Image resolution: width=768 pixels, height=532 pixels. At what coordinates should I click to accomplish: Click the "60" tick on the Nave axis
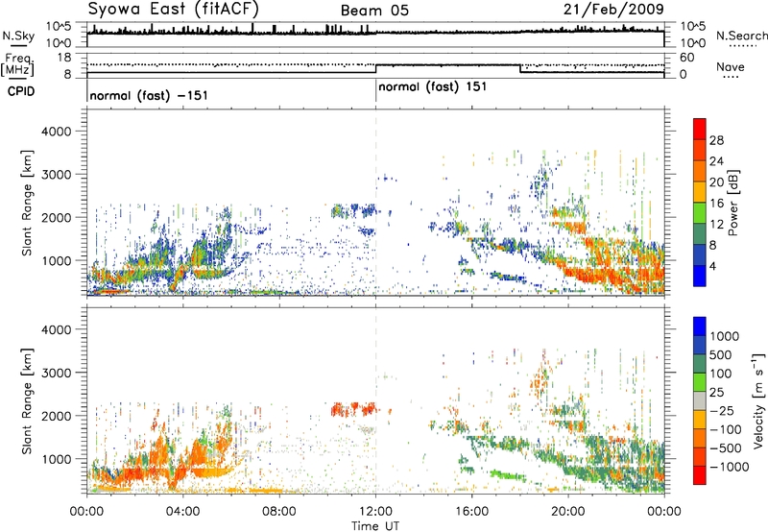[687, 58]
